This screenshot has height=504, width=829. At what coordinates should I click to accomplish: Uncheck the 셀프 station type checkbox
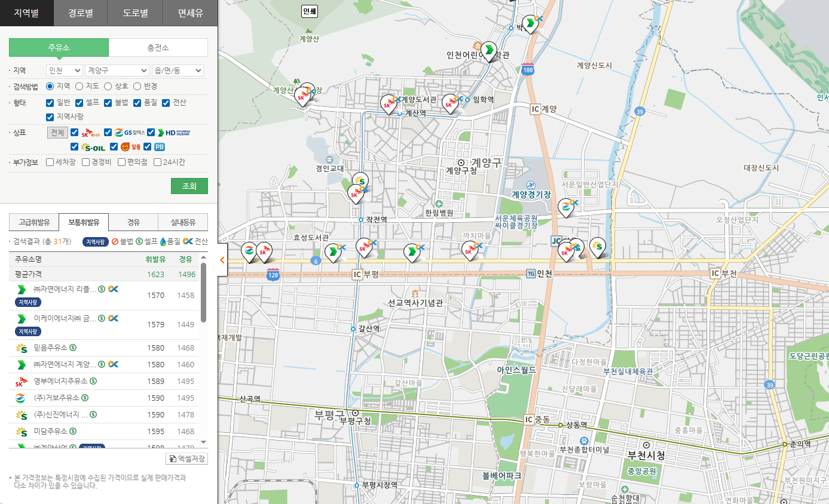pyautogui.click(x=79, y=103)
